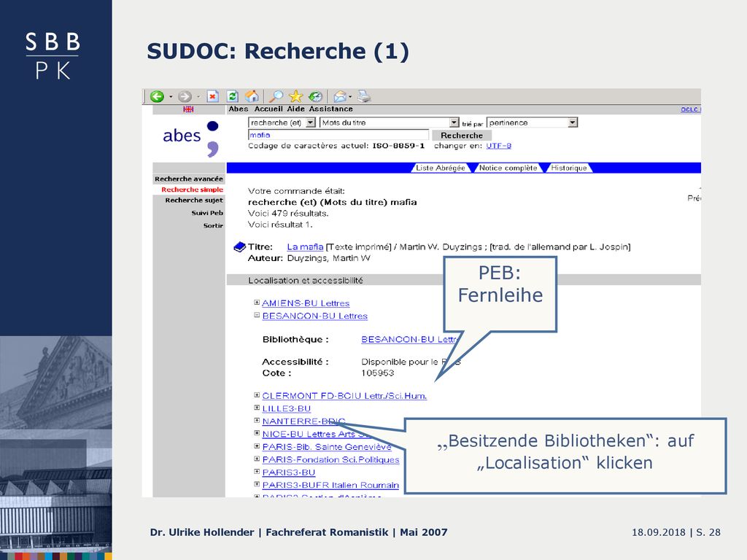Switch to the Notice complète tab
The width and height of the screenshot is (747, 560).
[508, 168]
